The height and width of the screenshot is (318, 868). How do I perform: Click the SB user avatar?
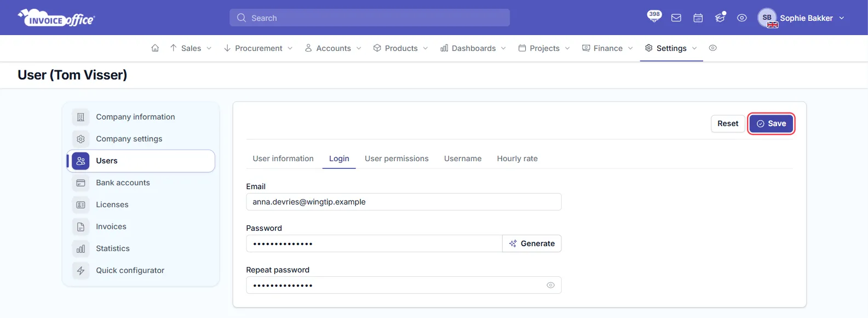767,18
